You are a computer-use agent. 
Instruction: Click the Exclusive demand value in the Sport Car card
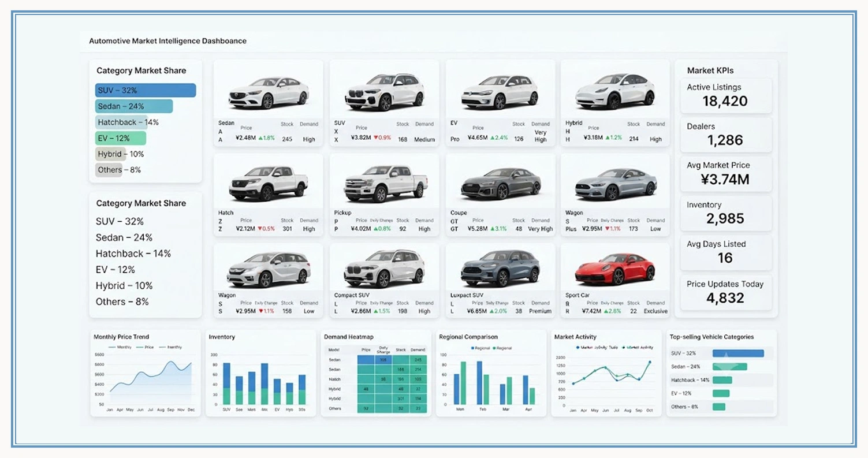[655, 311]
